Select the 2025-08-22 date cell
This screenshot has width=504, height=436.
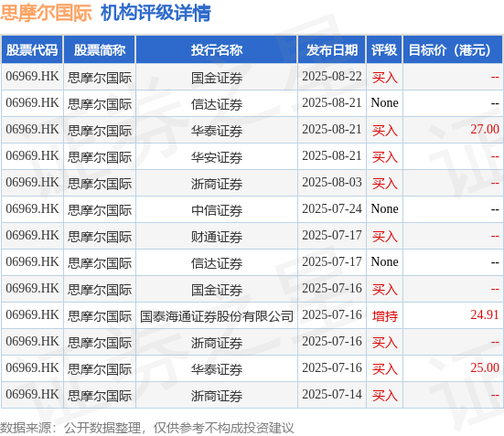[x=332, y=77]
